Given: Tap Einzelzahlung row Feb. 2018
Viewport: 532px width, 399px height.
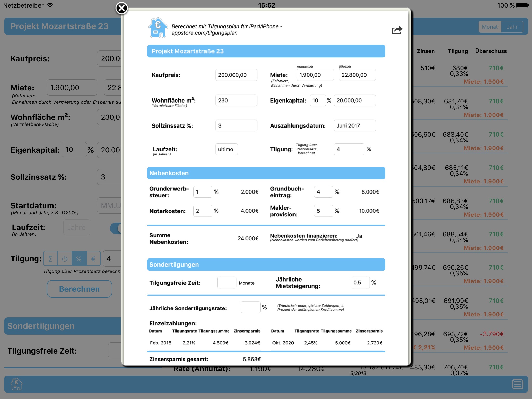Looking at the screenshot, I should pyautogui.click(x=205, y=343).
